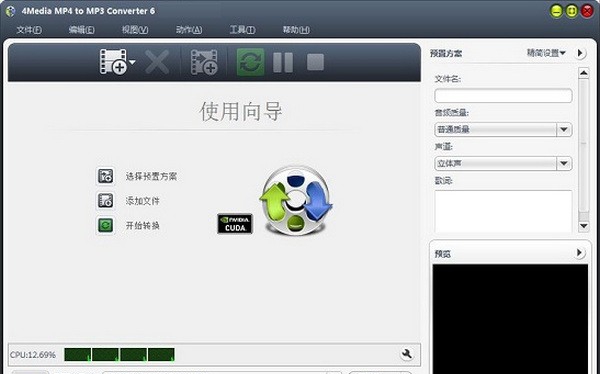
Task: Select the 添加文件 wizard text
Action: [x=142, y=201]
